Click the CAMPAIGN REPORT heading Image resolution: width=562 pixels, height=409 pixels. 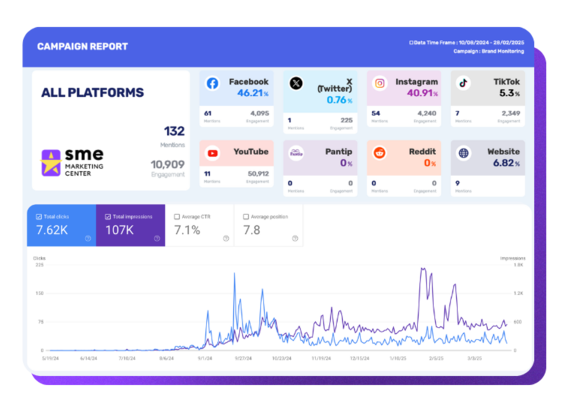[x=82, y=47]
